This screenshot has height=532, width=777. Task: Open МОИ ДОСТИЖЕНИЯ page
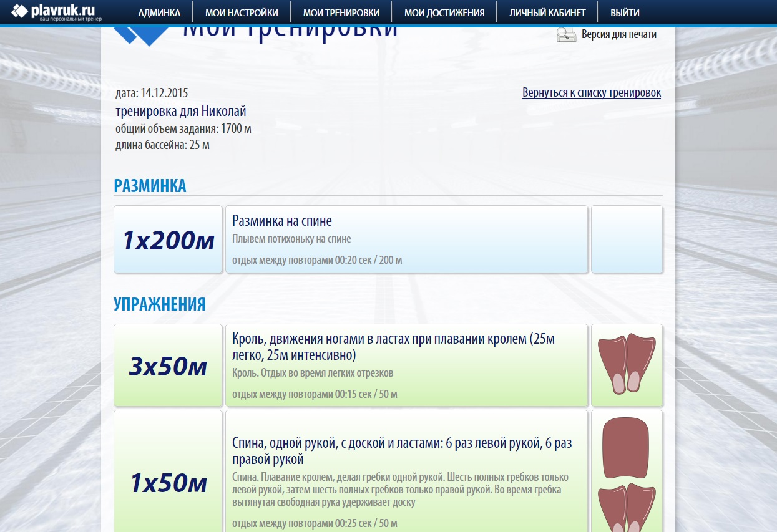click(444, 12)
